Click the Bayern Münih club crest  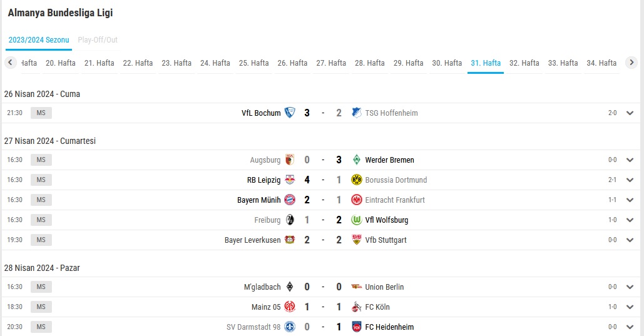[x=290, y=200]
